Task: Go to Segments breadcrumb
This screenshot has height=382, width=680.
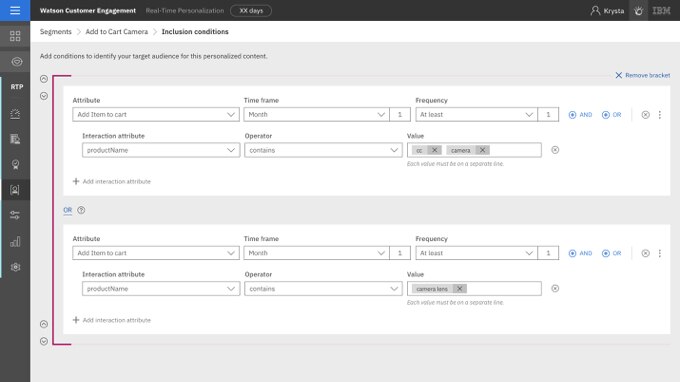Action: pos(56,32)
